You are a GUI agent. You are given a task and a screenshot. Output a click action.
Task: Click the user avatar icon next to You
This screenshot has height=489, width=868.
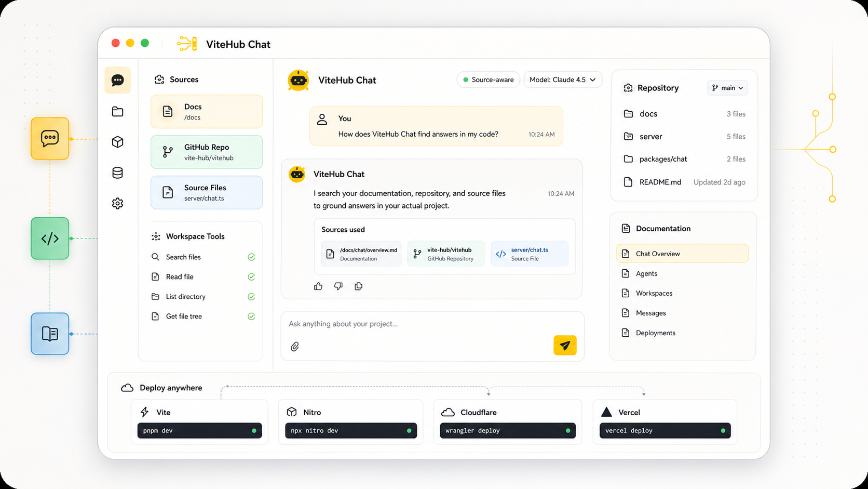[x=322, y=119]
